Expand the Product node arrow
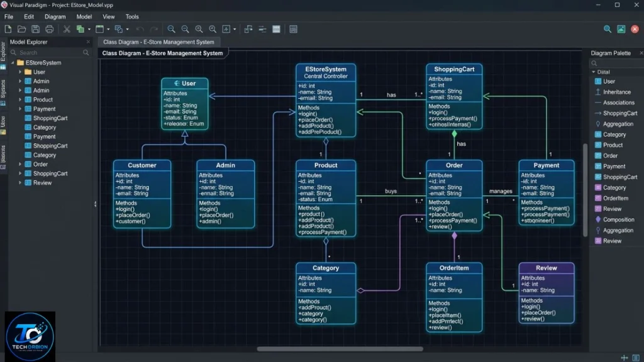Viewport: 644px width, 362px height. (x=19, y=100)
